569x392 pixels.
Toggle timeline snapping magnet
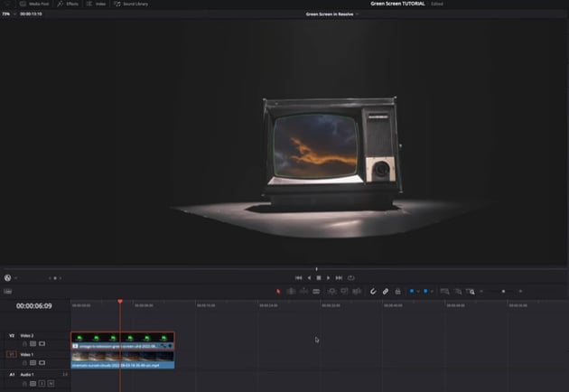click(373, 291)
